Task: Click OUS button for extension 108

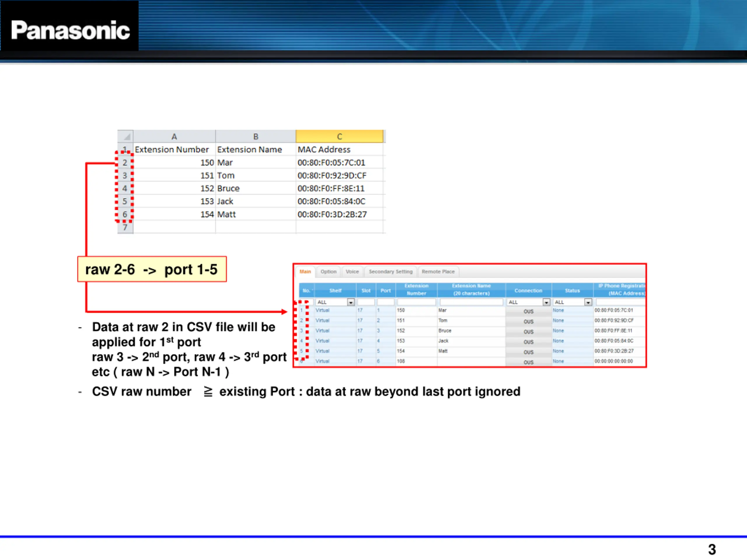Action: (x=528, y=362)
